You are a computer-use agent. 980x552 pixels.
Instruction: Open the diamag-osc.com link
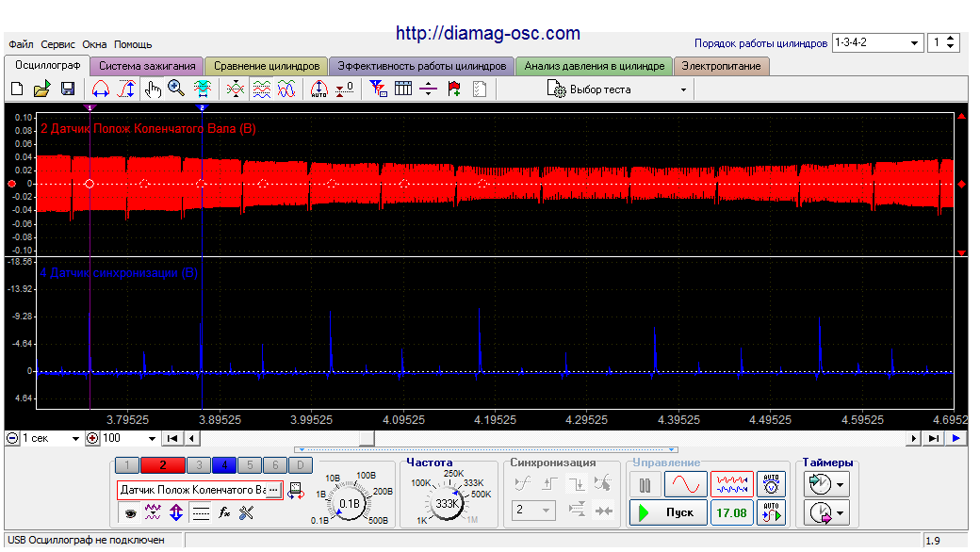pyautogui.click(x=488, y=33)
